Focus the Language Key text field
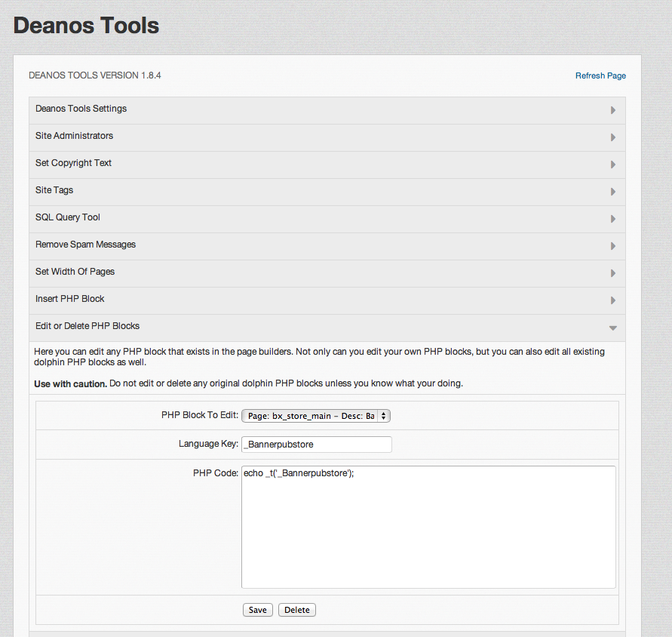Screen dimensions: 672x637 point(316,445)
